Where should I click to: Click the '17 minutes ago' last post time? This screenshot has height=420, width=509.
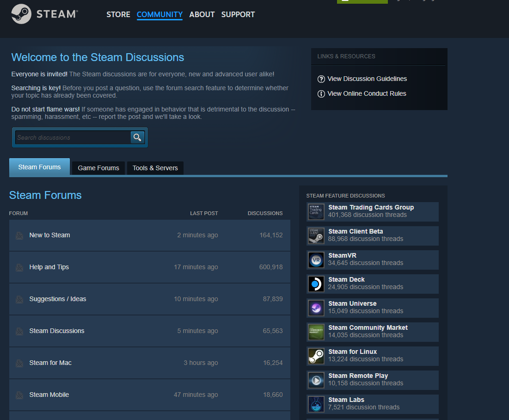click(x=196, y=267)
